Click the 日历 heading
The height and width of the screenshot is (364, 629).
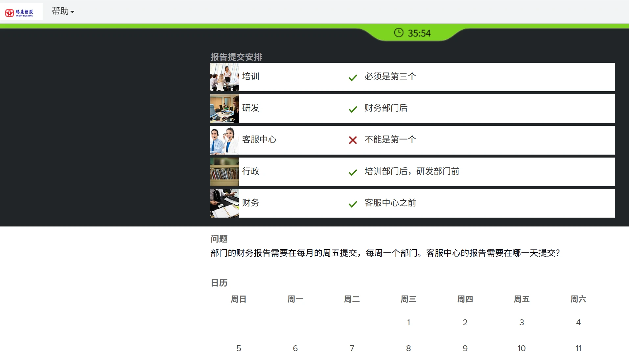point(219,283)
